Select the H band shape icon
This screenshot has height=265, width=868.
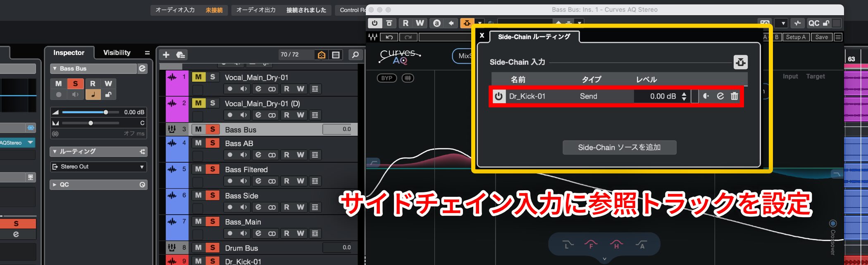616,244
